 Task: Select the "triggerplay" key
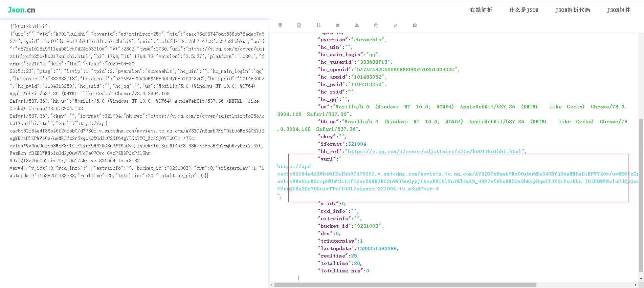point(337,241)
